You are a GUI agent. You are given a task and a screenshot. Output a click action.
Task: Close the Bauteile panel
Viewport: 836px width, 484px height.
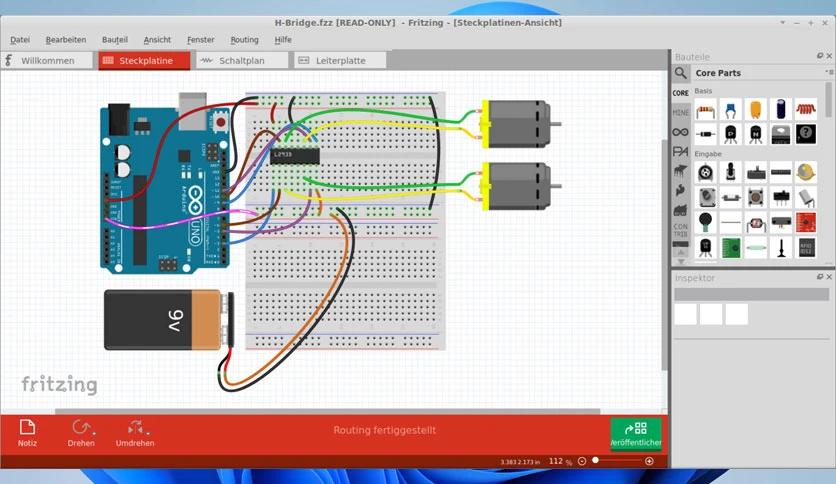click(829, 56)
